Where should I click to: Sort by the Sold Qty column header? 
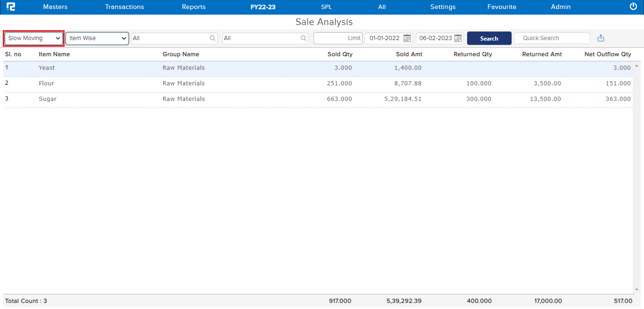coord(340,54)
